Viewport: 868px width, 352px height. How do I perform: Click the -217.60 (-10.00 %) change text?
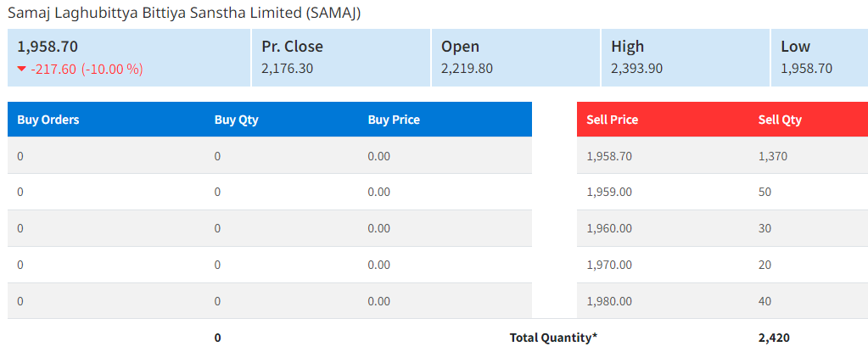pyautogui.click(x=87, y=69)
